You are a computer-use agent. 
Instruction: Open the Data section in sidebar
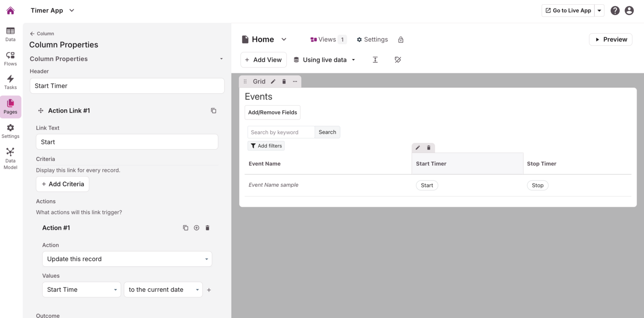click(10, 34)
